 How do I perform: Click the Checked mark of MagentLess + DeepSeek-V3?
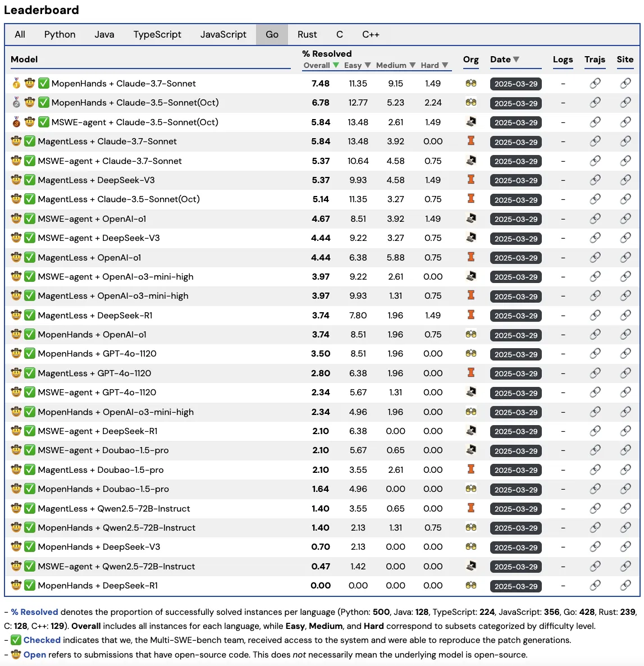[x=29, y=180]
